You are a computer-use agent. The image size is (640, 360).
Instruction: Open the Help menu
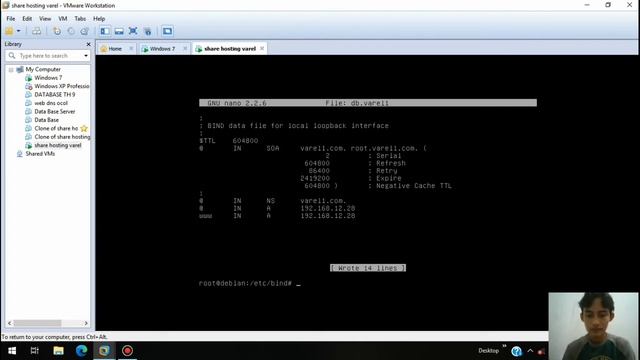(x=99, y=19)
